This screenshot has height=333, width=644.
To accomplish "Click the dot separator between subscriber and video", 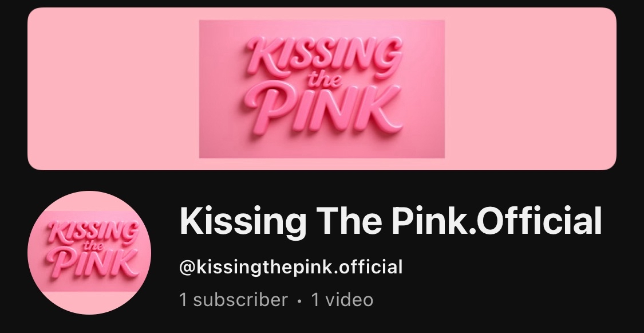I will [x=299, y=301].
